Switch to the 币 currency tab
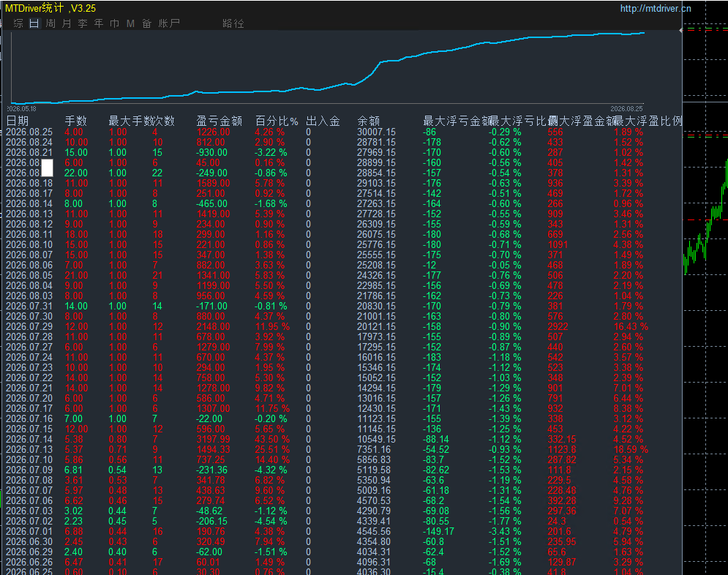Screen dimensions: 728x575 click(114, 23)
